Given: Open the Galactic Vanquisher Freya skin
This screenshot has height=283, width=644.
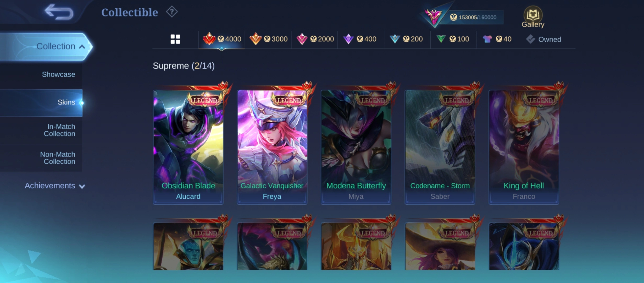Looking at the screenshot, I should 272,147.
